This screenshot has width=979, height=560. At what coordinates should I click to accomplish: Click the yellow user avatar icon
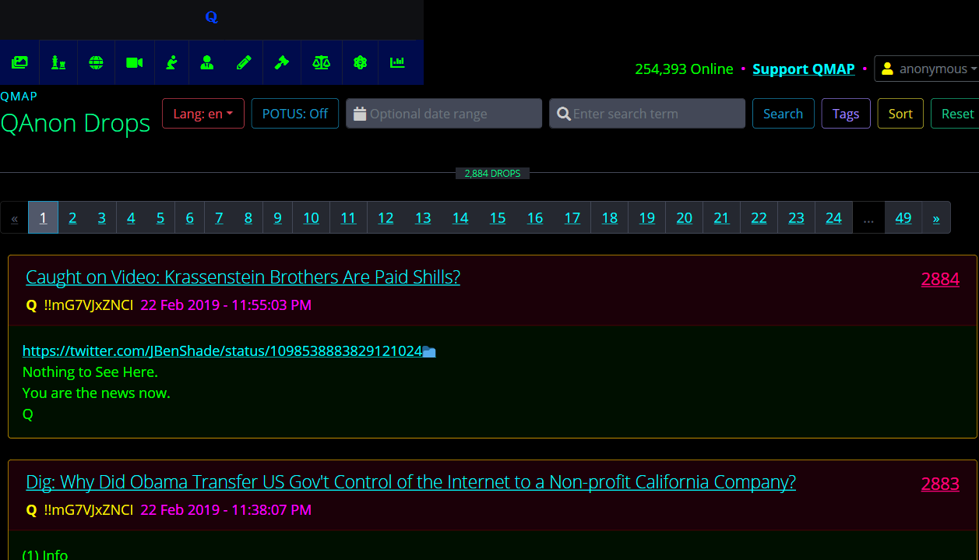pos(887,69)
